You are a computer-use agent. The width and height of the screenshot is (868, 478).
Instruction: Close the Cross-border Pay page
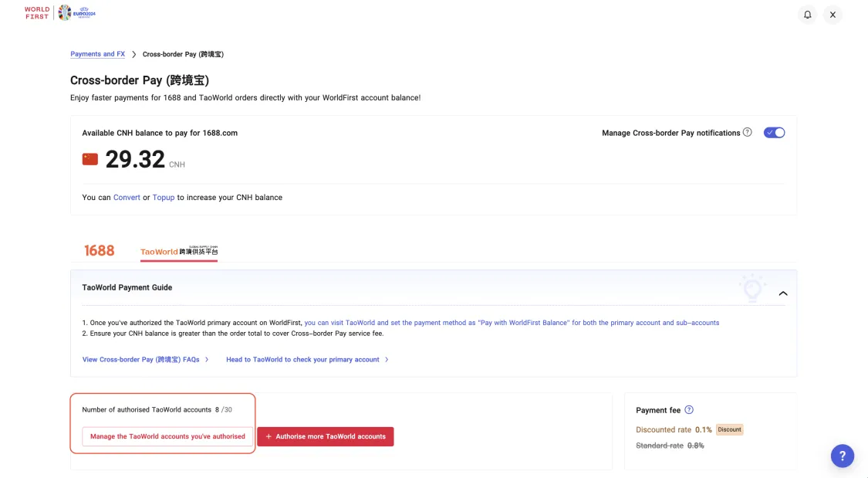point(833,15)
